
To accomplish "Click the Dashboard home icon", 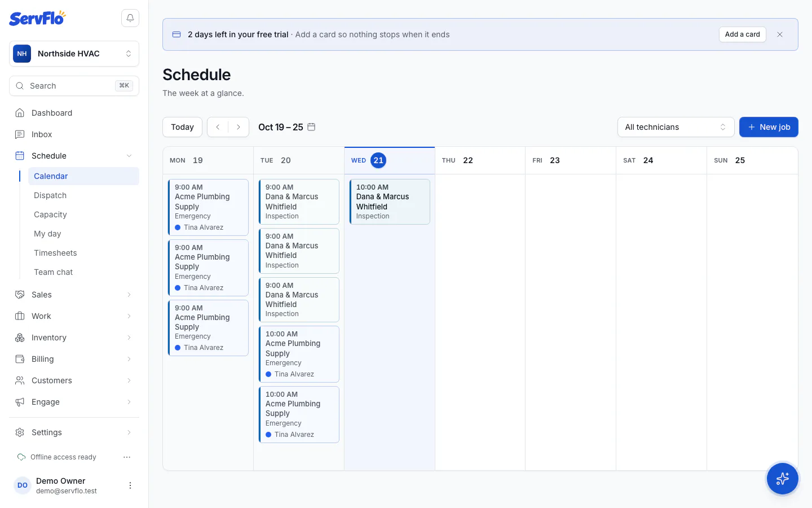I will (20, 113).
